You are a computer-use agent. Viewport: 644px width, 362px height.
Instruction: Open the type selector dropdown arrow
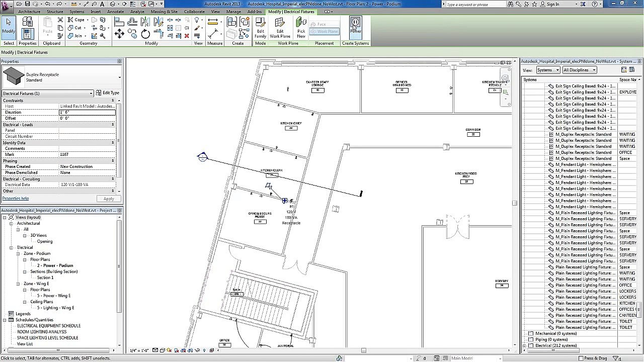(x=119, y=77)
